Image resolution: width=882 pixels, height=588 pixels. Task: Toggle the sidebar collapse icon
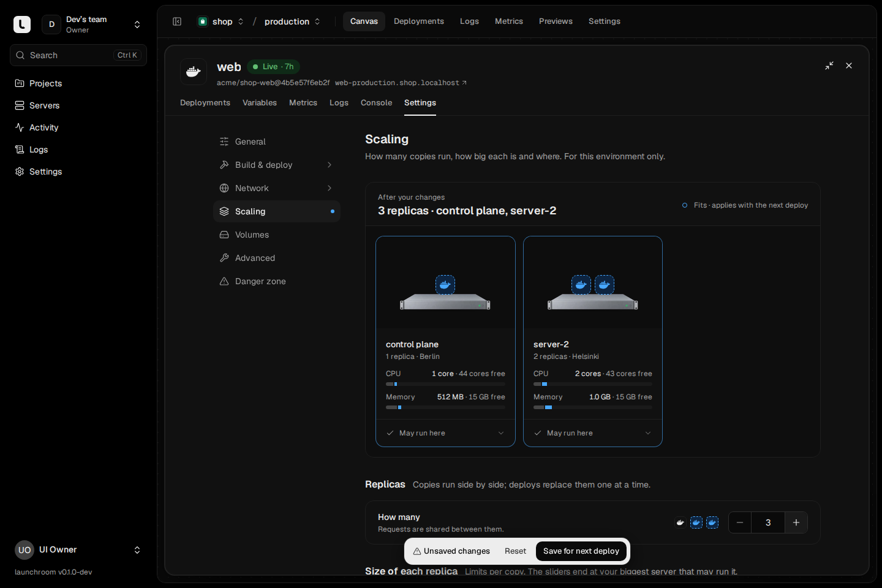click(x=177, y=21)
